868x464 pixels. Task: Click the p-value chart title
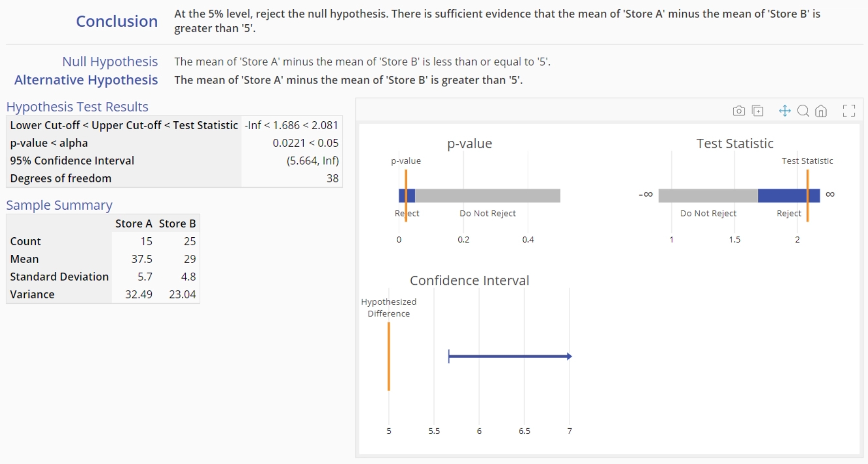tap(469, 144)
